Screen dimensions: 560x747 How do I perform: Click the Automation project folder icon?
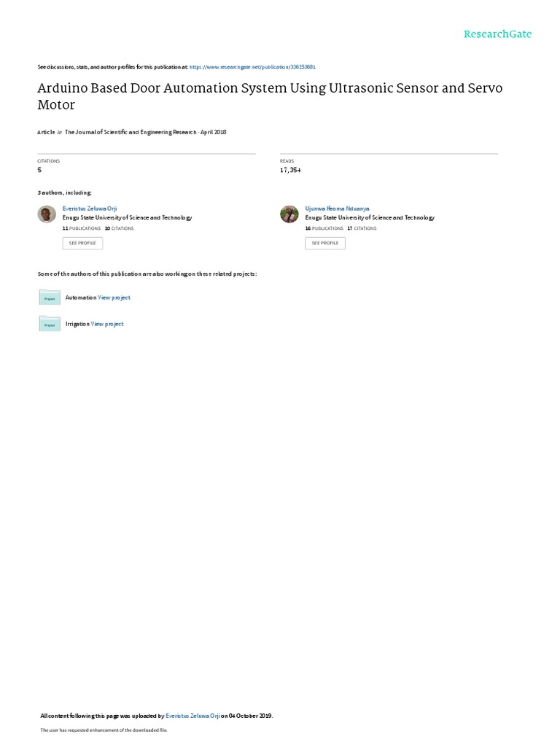point(50,298)
